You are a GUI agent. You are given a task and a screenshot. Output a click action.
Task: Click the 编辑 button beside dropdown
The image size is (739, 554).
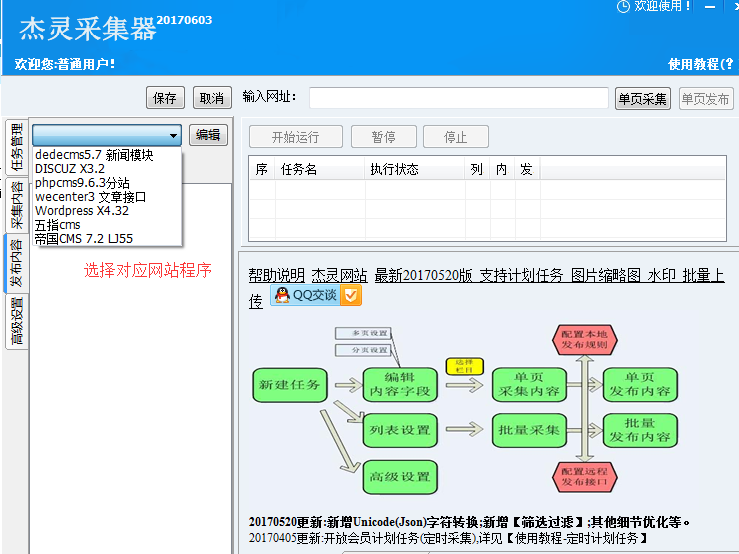(x=208, y=135)
